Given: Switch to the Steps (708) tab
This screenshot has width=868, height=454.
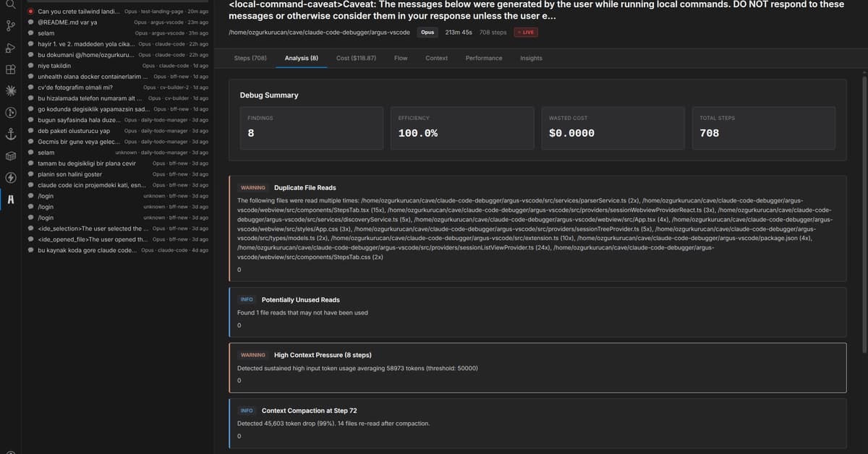Looking at the screenshot, I should (x=250, y=58).
